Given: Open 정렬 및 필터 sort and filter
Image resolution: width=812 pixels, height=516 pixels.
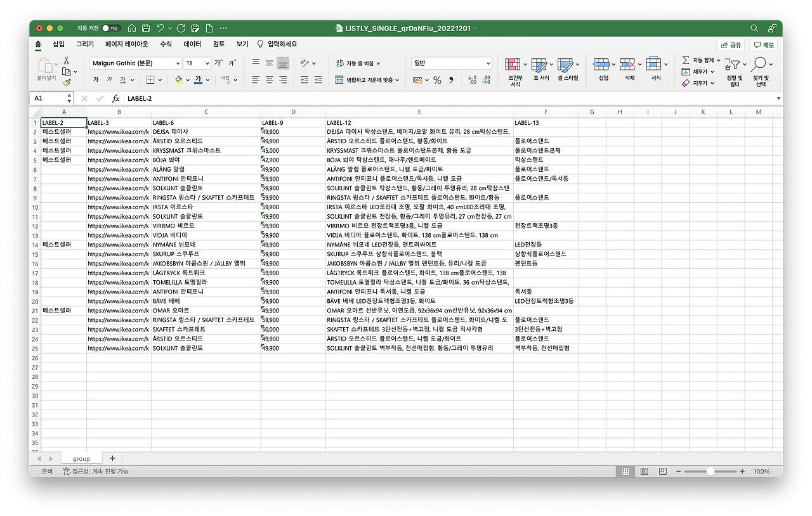Looking at the screenshot, I should tap(735, 71).
